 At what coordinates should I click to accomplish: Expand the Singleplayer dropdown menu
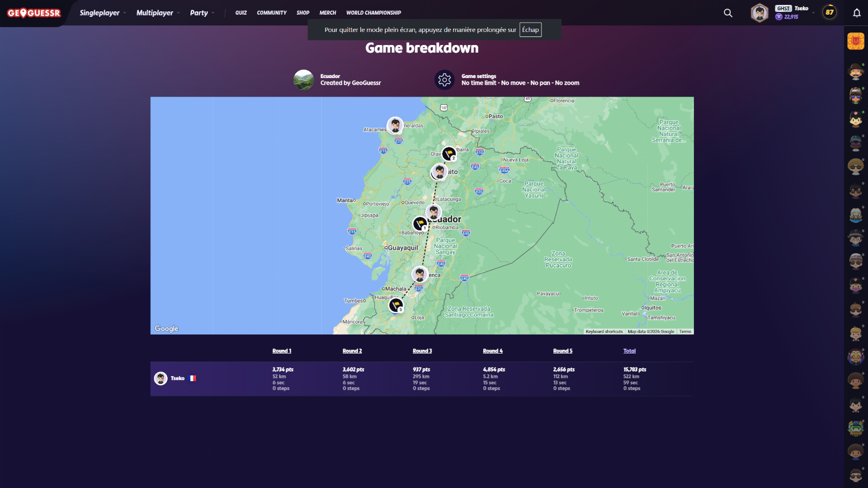click(x=103, y=13)
